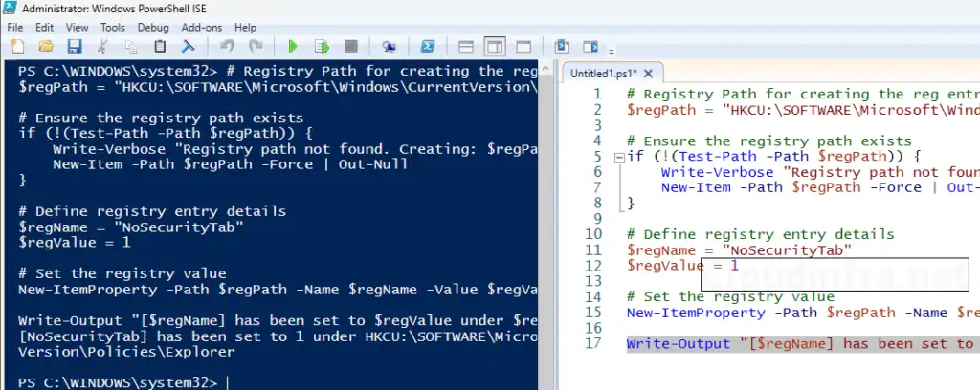Screen dimensions: 980x390
Task: Run selection icon in toolbar
Action: pyautogui.click(x=322, y=46)
